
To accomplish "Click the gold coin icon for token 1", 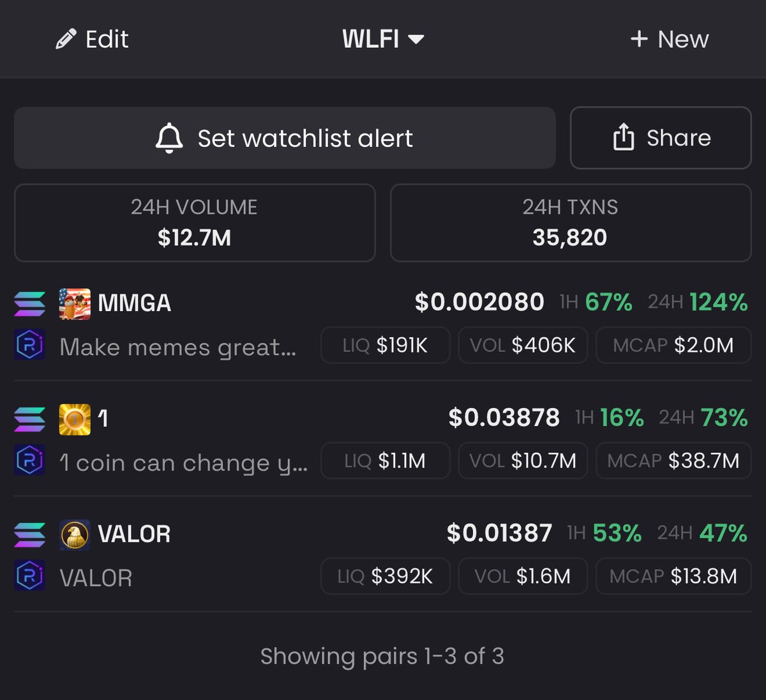I will pos(75,419).
